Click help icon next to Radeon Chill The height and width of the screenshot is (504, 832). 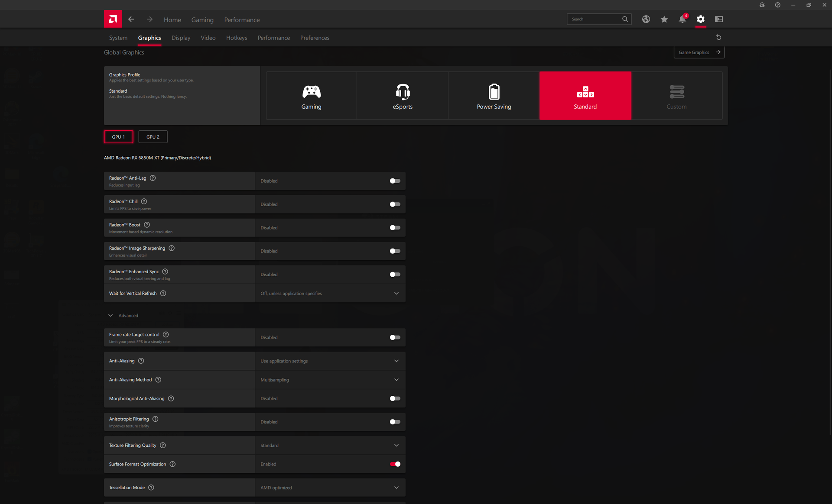[x=144, y=201]
